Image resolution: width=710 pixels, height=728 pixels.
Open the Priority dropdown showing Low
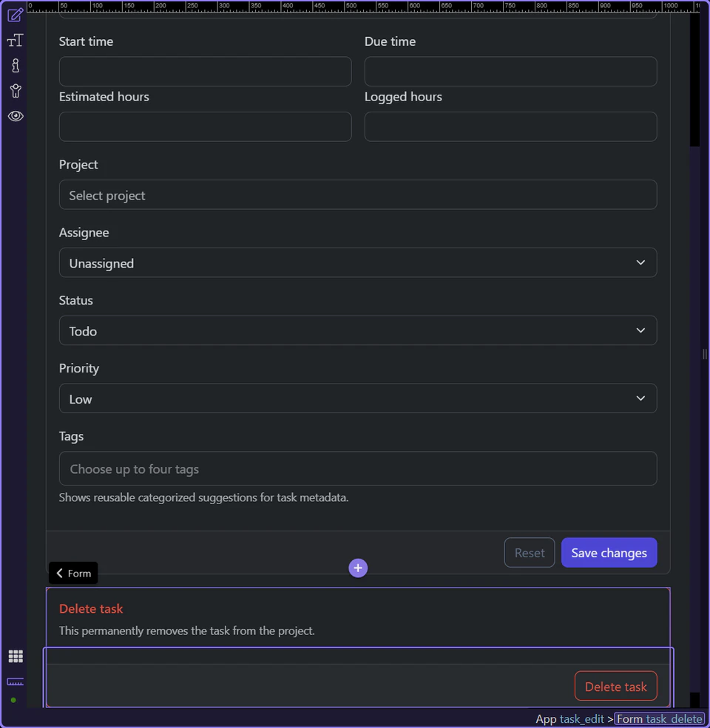pyautogui.click(x=358, y=398)
